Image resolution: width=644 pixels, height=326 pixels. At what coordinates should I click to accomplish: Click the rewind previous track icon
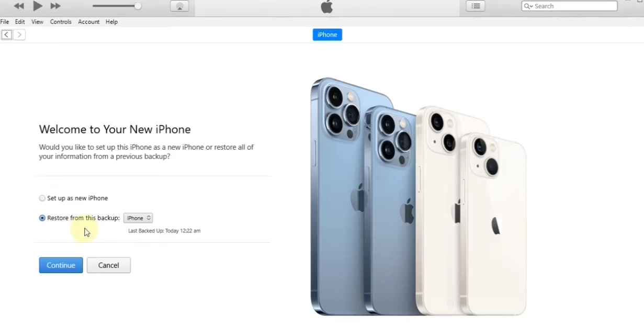coord(19,6)
